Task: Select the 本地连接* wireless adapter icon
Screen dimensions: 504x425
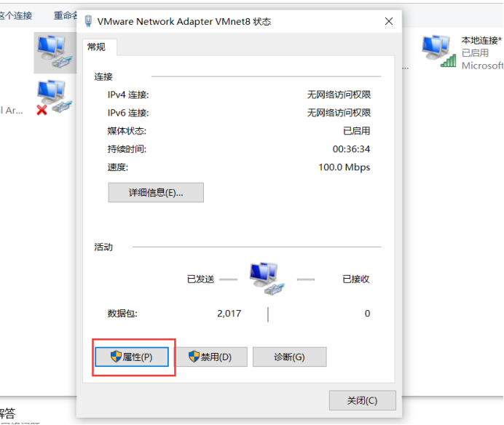Action: tap(438, 52)
